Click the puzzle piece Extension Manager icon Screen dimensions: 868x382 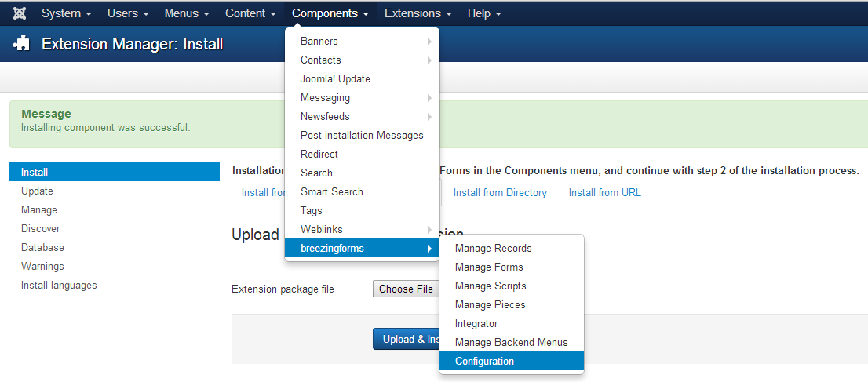22,44
